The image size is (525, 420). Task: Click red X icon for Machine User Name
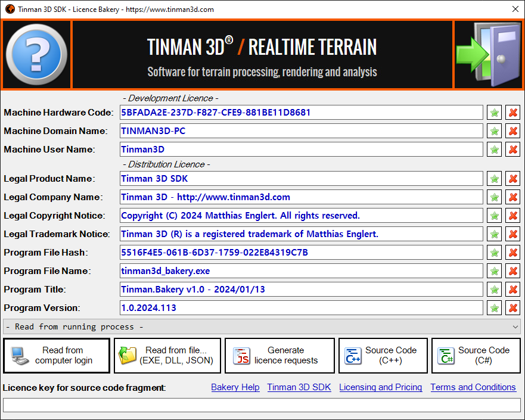(x=512, y=150)
